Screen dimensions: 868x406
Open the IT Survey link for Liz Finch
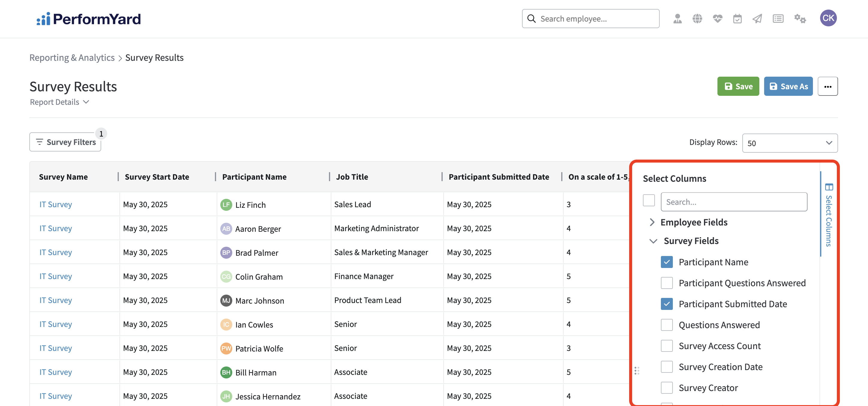pyautogui.click(x=56, y=204)
